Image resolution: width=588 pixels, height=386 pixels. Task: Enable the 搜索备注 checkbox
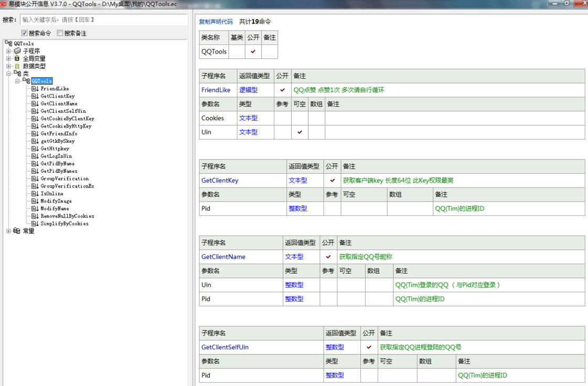(x=60, y=33)
